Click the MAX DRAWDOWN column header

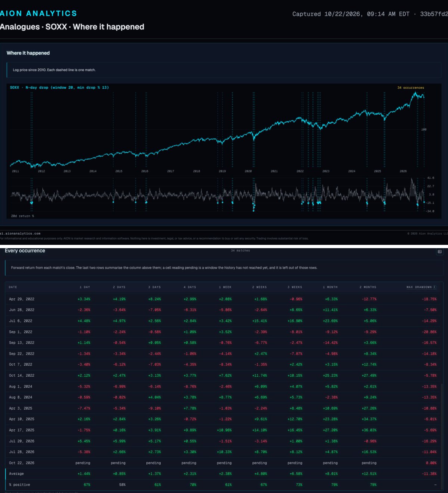419,287
